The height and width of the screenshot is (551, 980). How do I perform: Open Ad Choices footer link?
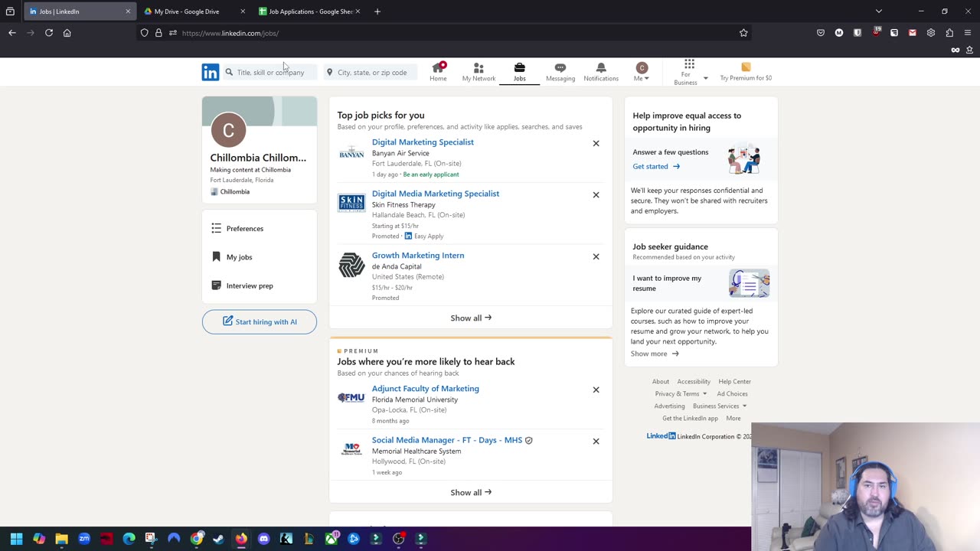(x=732, y=393)
